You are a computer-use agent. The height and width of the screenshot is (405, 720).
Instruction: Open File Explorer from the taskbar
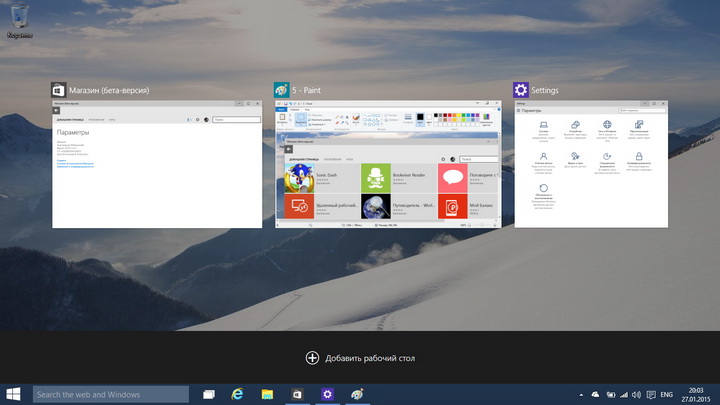268,394
